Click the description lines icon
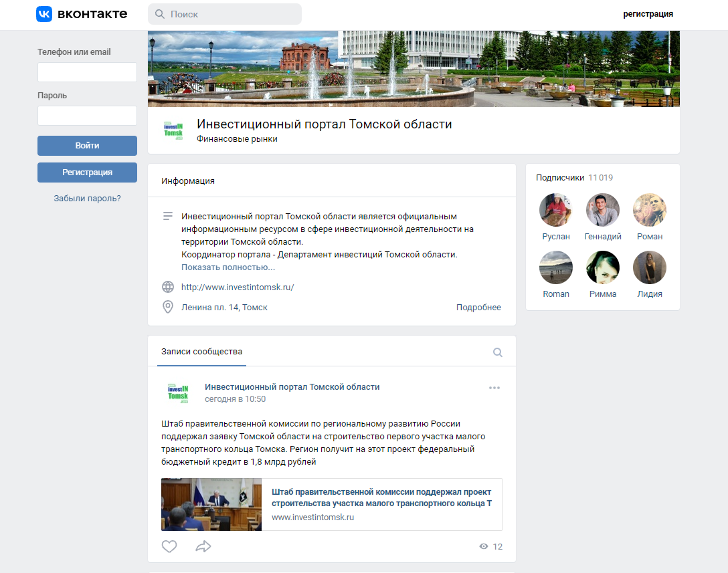 pos(167,216)
